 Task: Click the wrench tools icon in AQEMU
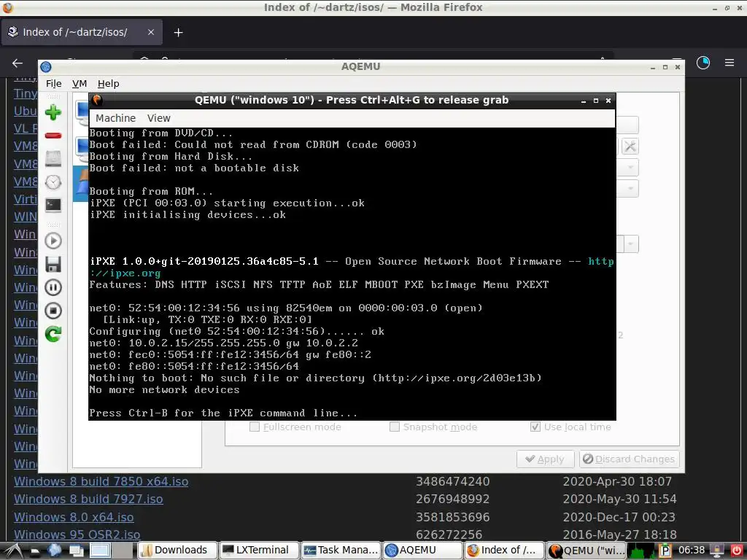tap(630, 147)
